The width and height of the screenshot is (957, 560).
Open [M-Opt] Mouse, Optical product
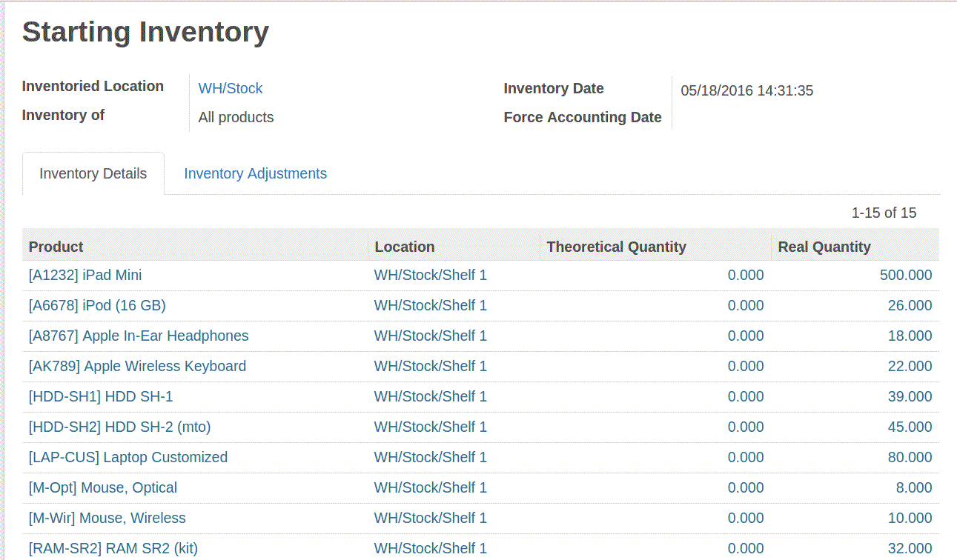tap(103, 488)
